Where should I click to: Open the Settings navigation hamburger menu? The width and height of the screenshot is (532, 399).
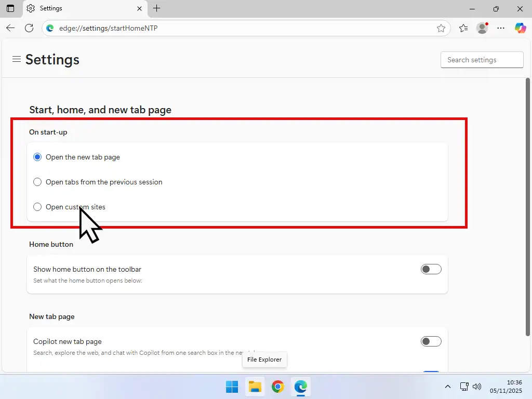click(x=17, y=59)
